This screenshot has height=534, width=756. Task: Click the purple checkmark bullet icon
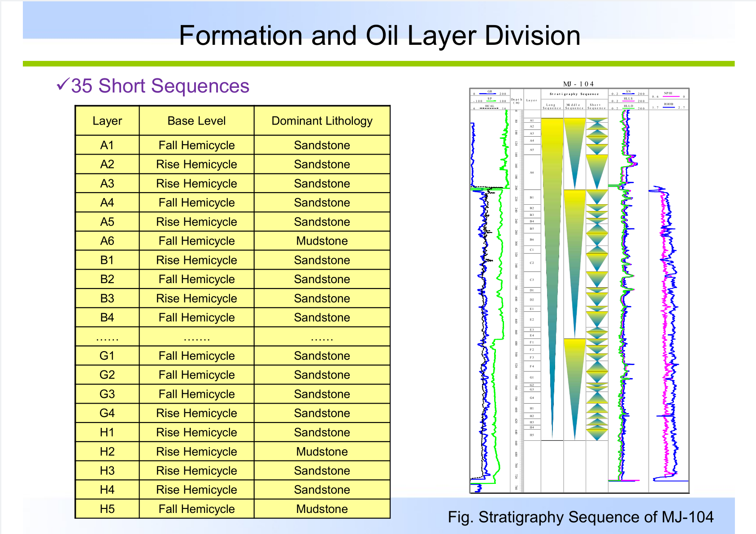pos(63,84)
